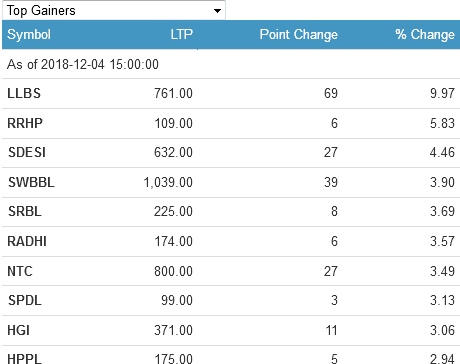Select the SDESI symbol

click(x=27, y=152)
